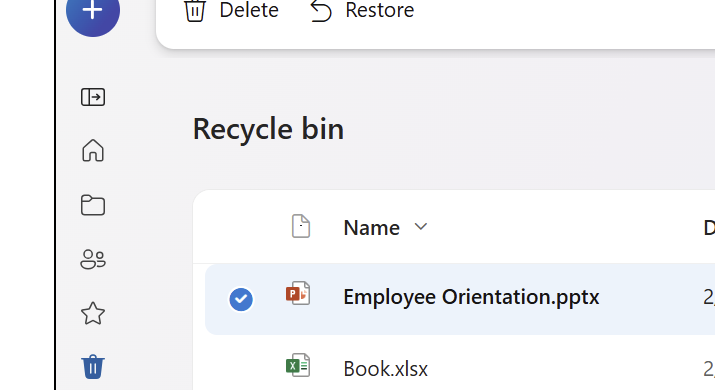Open the Name column chevron dropdown
The height and width of the screenshot is (390, 715).
pyautogui.click(x=421, y=226)
